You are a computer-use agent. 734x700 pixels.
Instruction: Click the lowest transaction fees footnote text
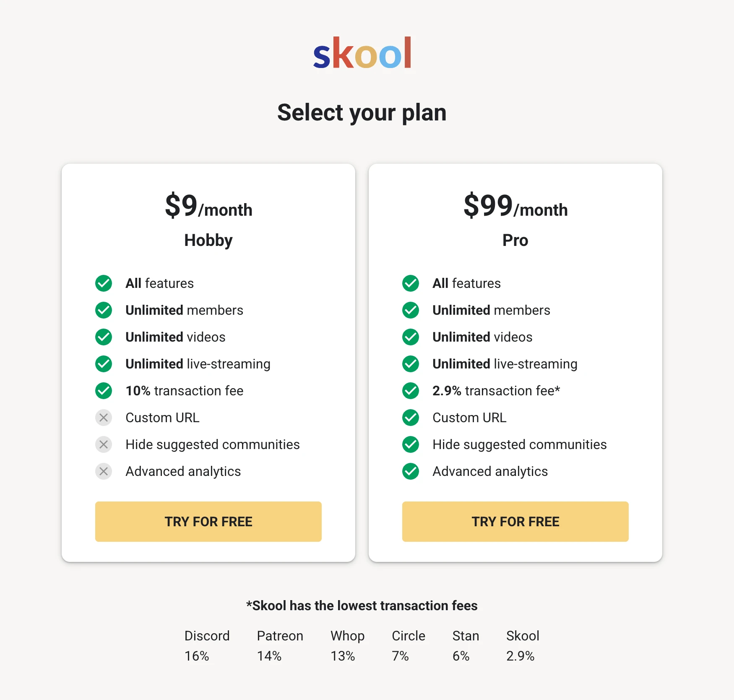[362, 606]
